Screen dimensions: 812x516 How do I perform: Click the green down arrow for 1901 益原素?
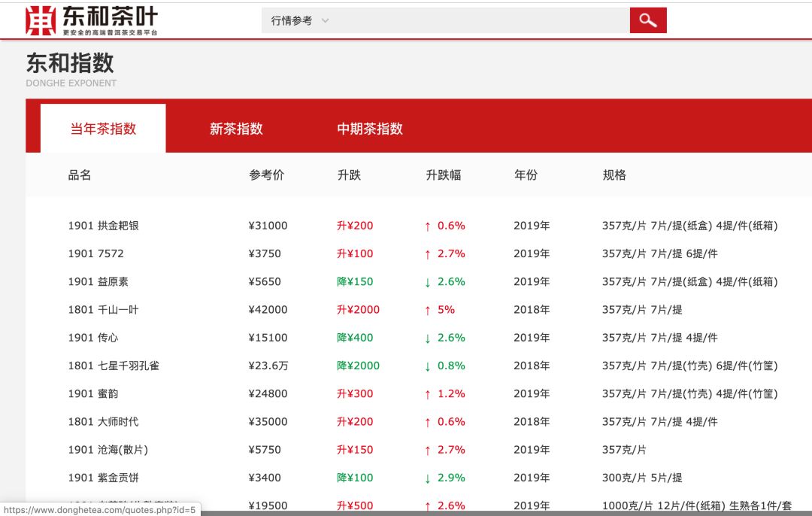pyautogui.click(x=427, y=281)
